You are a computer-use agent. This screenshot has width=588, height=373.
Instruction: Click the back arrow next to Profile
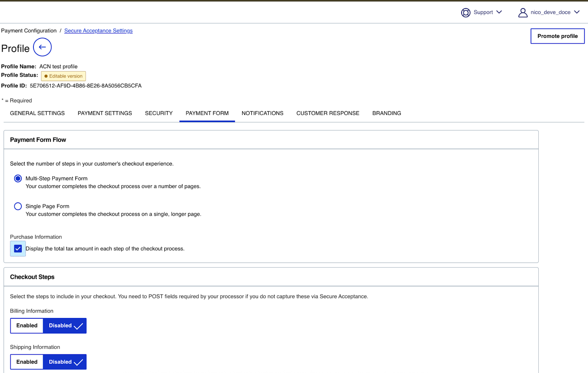42,47
